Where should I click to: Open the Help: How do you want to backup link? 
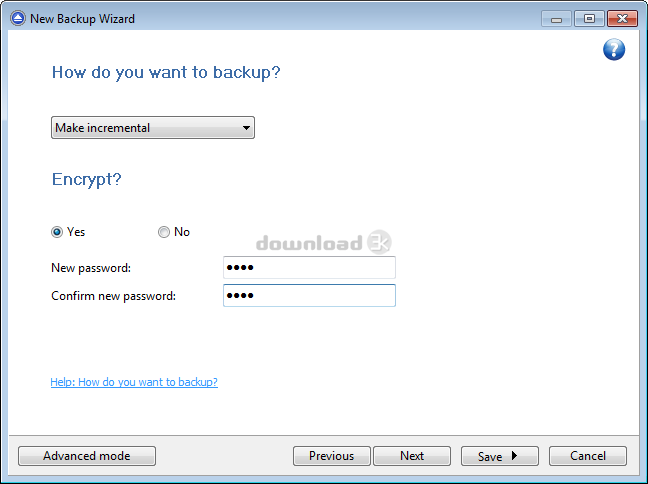coord(134,382)
